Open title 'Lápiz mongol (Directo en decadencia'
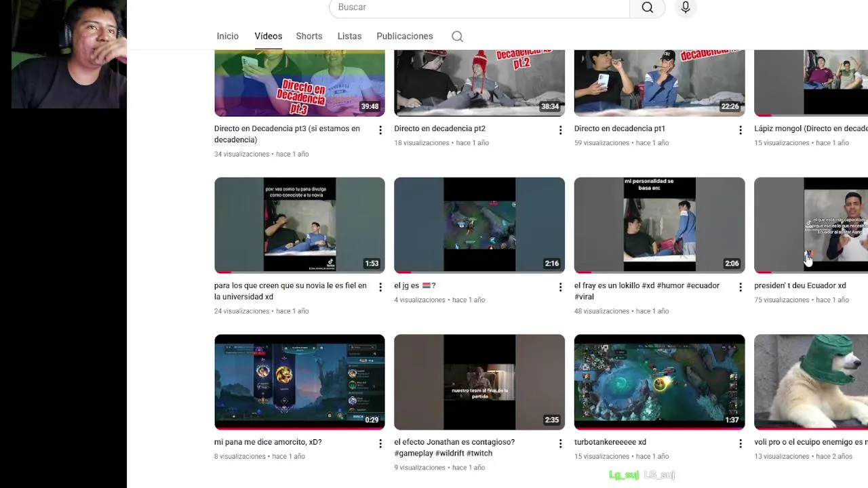868x488 pixels. click(811, 129)
